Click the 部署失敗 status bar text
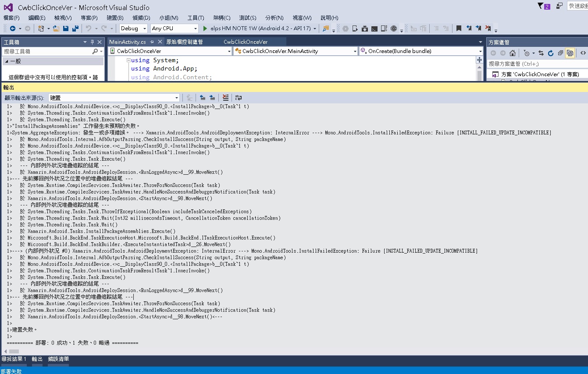The width and height of the screenshot is (588, 374). (x=11, y=370)
